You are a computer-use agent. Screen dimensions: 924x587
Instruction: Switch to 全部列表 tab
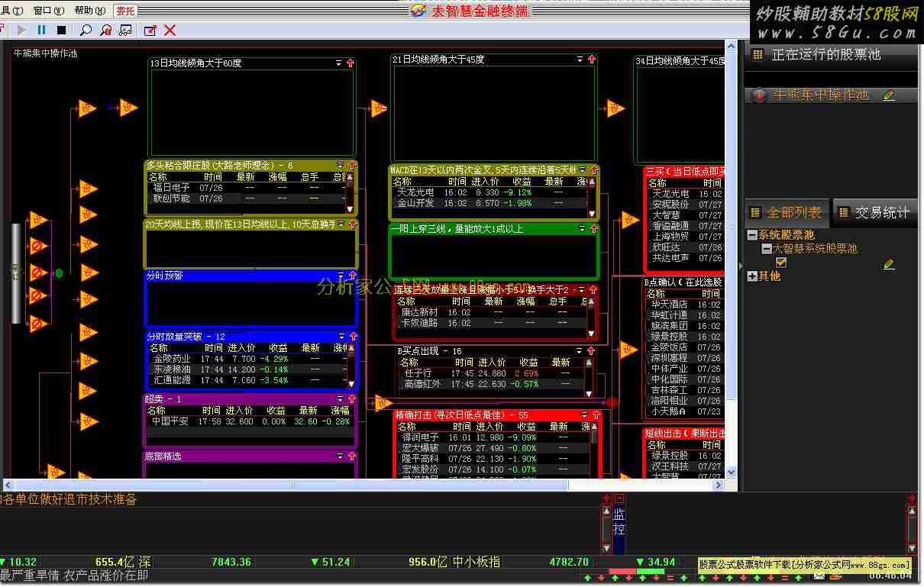tap(787, 212)
